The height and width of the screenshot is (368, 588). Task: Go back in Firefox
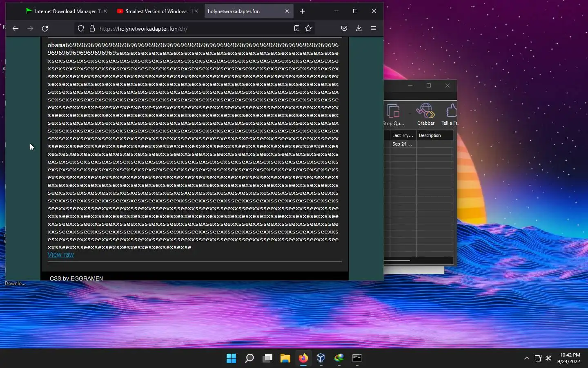pyautogui.click(x=16, y=29)
